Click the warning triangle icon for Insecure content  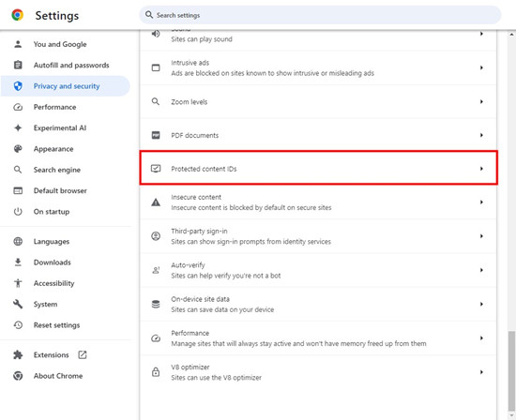click(x=156, y=202)
